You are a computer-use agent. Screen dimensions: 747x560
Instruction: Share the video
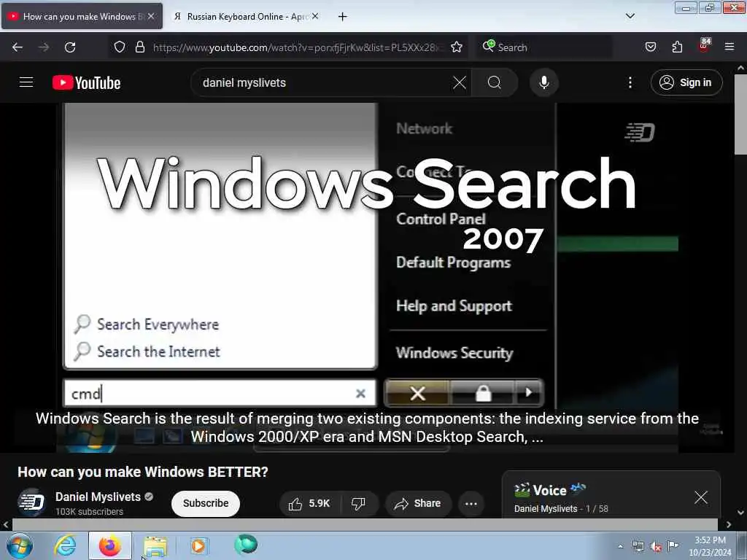click(418, 503)
